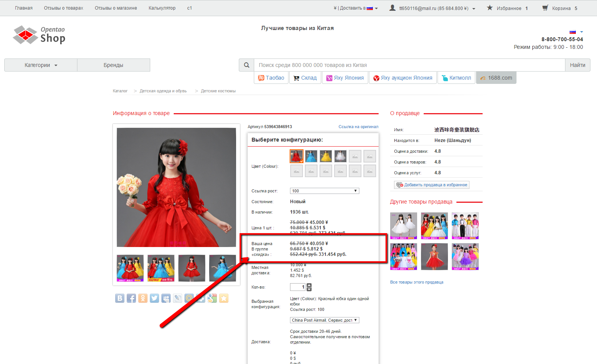
Task: Open the currency and delivery country dropdown
Action: coord(356,8)
